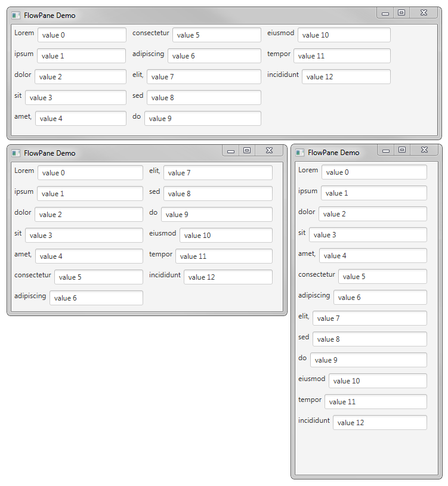Focus the eiusmod field in top window
Viewport: 448px width, 486px height.
pos(344,35)
